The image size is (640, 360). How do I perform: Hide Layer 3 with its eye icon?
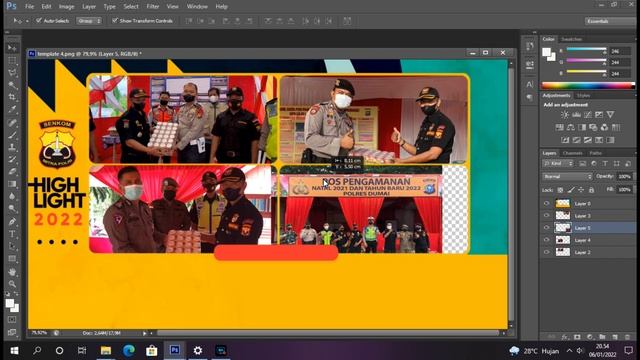pyautogui.click(x=547, y=216)
